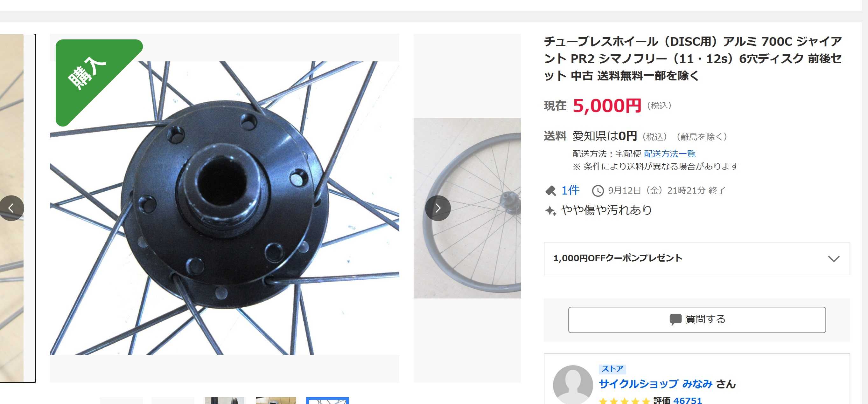868x404 pixels.
Task: Open the 1,000円OFFクーポンプレゼント panel
Action: [697, 259]
